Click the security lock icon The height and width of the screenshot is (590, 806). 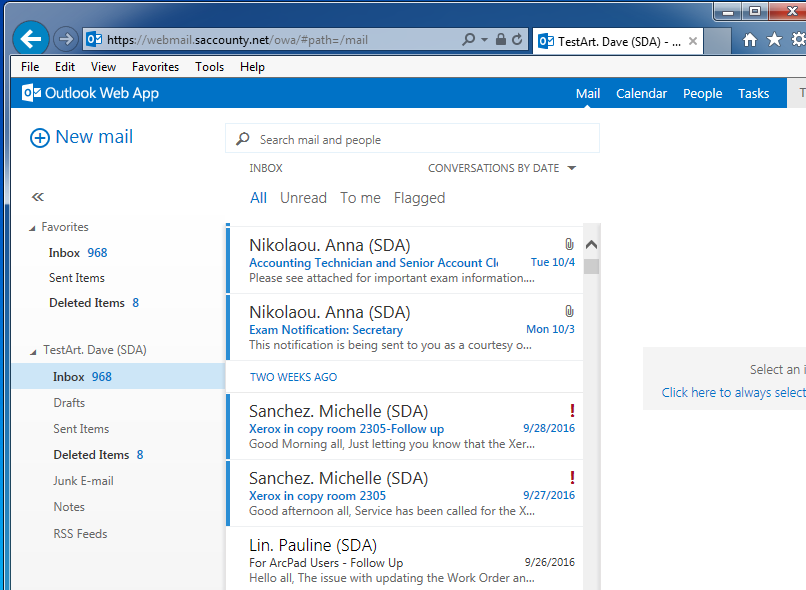pos(501,40)
